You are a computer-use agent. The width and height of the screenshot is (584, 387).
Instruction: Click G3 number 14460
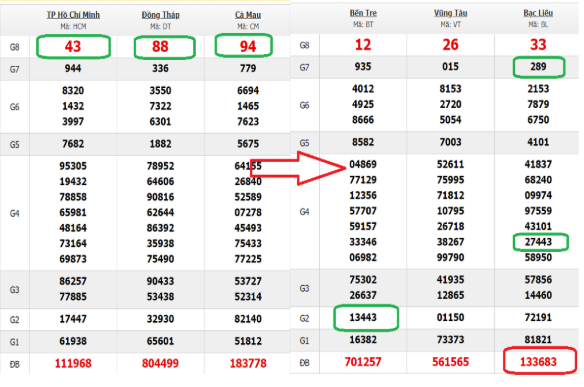click(x=538, y=295)
